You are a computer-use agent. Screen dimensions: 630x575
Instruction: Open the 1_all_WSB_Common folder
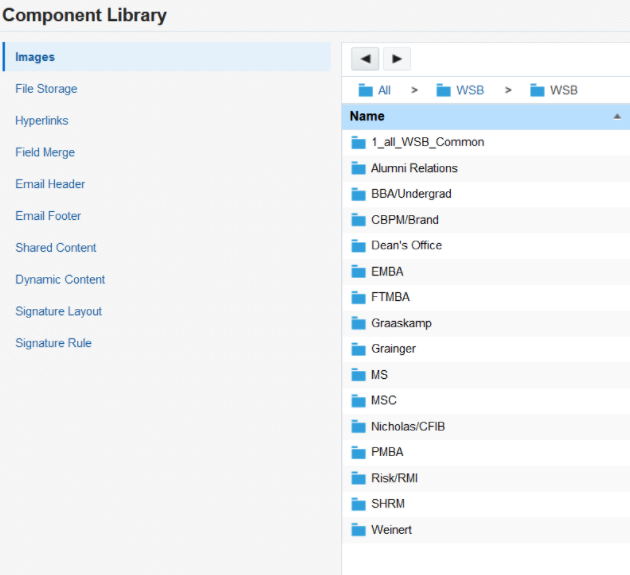(427, 142)
